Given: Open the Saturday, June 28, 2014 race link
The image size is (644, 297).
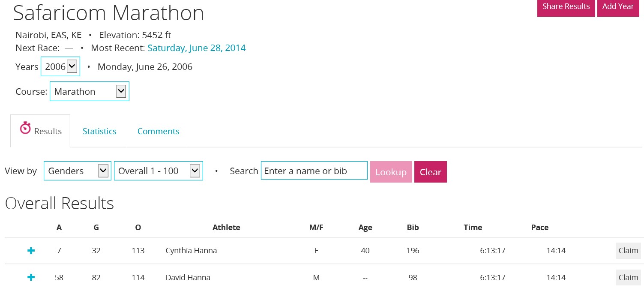Looking at the screenshot, I should point(197,48).
